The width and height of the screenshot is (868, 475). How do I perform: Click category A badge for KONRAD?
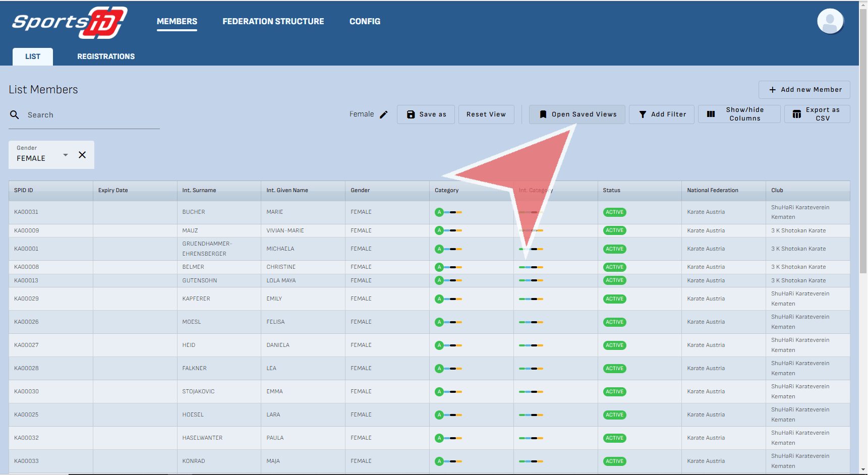pos(439,461)
